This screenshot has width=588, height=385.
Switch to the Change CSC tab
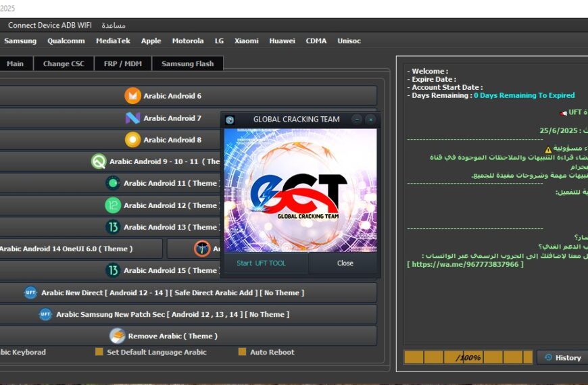(64, 63)
